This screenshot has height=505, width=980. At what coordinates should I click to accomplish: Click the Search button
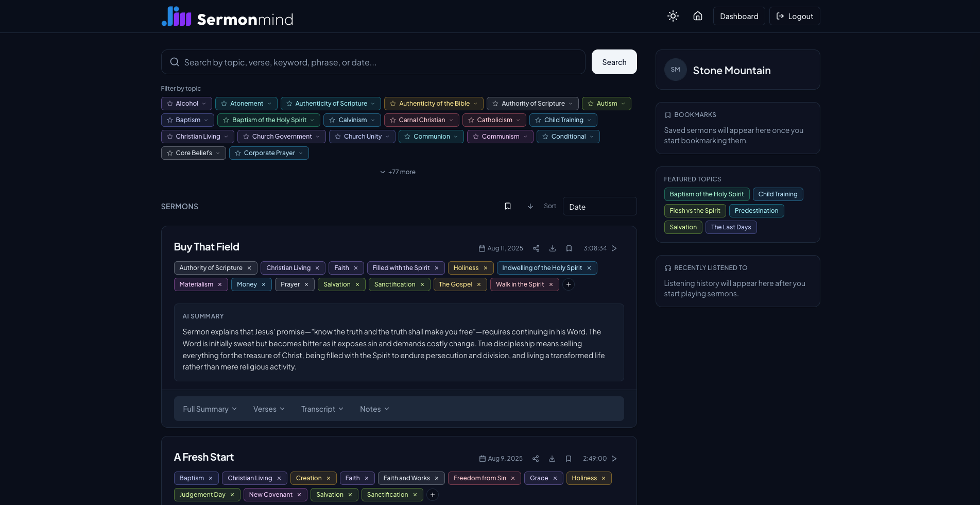click(614, 62)
